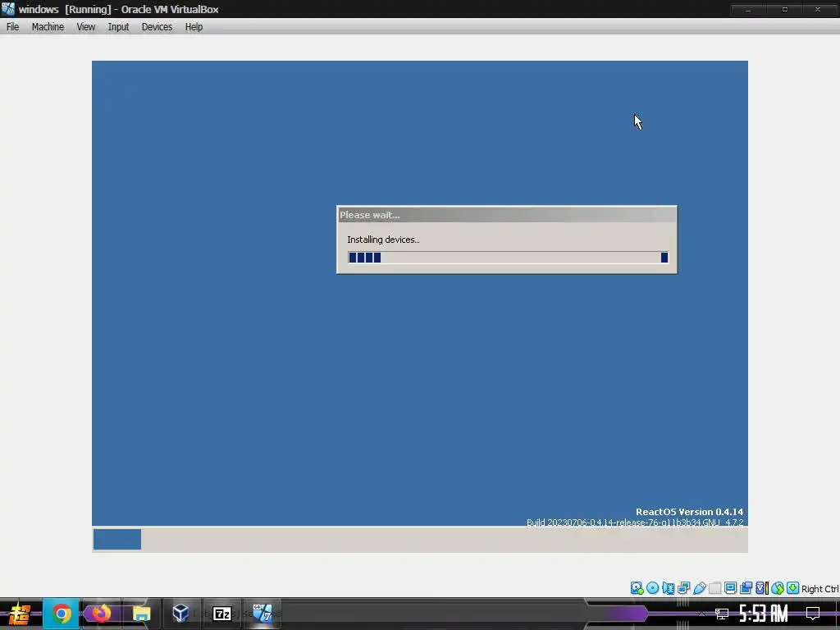Click the keyboard capture green arrow icon
840x630 pixels.
pyautogui.click(x=793, y=588)
